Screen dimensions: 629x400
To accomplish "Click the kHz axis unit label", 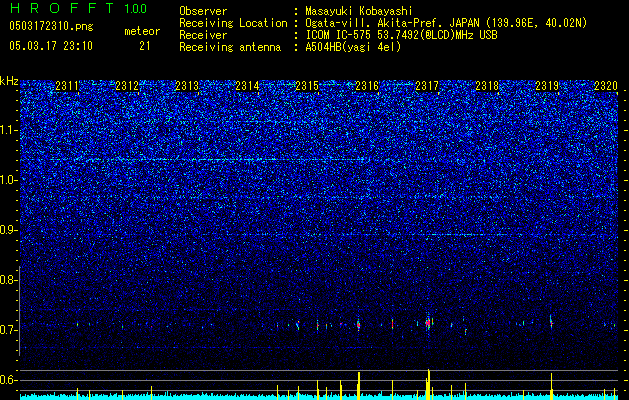I will (9, 81).
